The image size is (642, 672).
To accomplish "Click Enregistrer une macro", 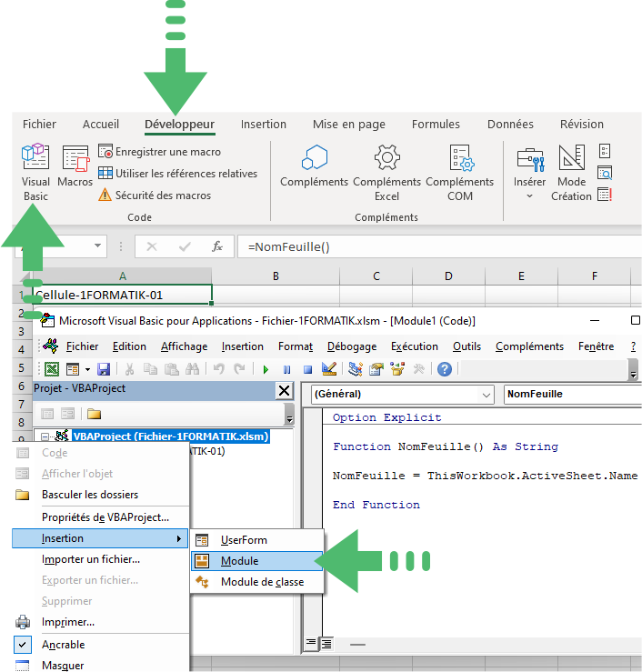I will [159, 152].
